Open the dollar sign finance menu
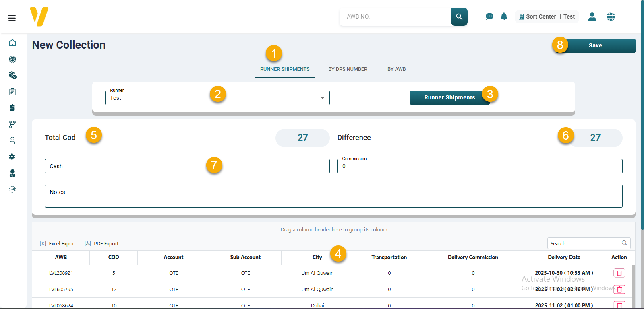This screenshot has width=644, height=309. (x=12, y=108)
